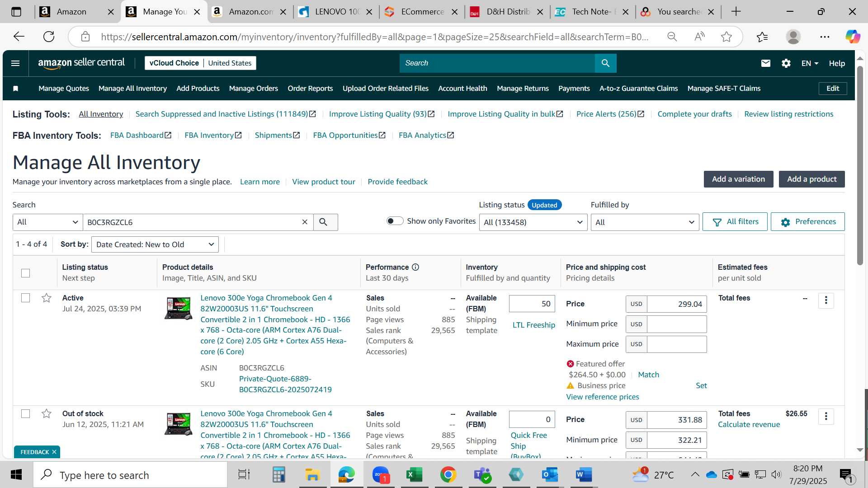Open the vCloud Choice United States account switcher

pyautogui.click(x=200, y=63)
